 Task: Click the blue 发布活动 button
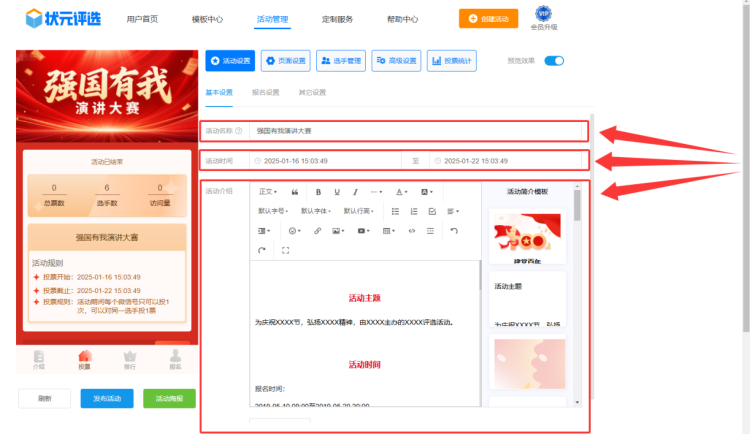[x=106, y=398]
